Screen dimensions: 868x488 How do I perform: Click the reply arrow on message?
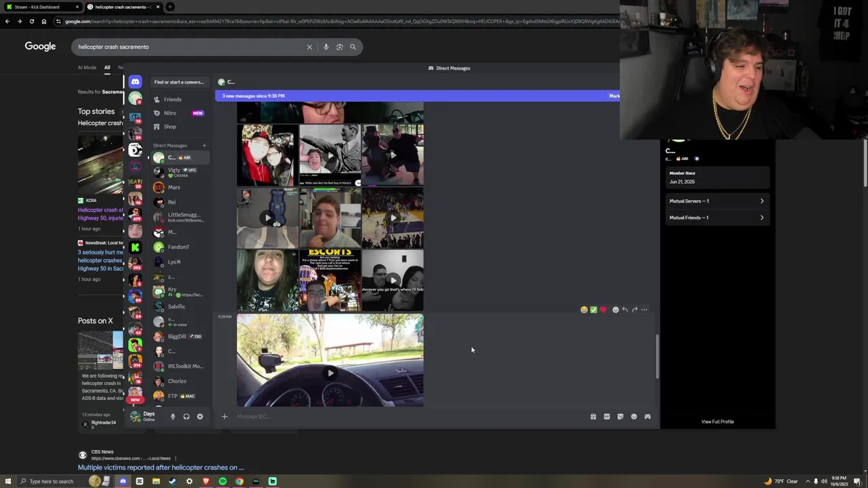click(625, 310)
